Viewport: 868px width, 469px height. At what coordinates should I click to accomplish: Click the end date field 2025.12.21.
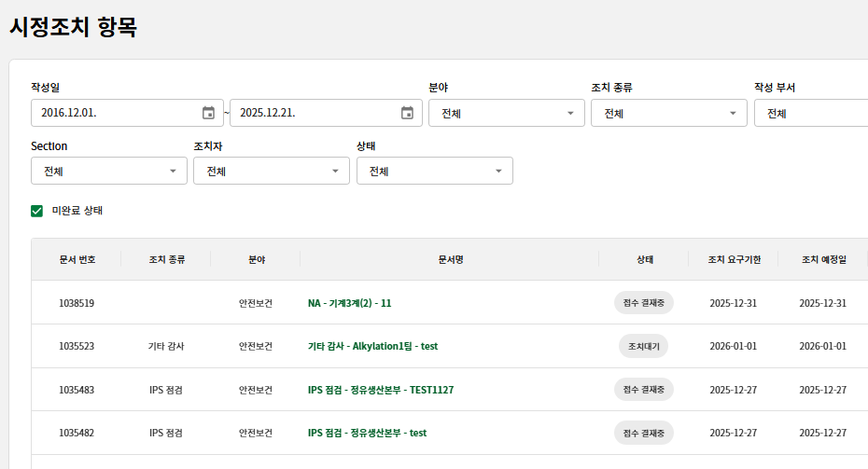311,113
